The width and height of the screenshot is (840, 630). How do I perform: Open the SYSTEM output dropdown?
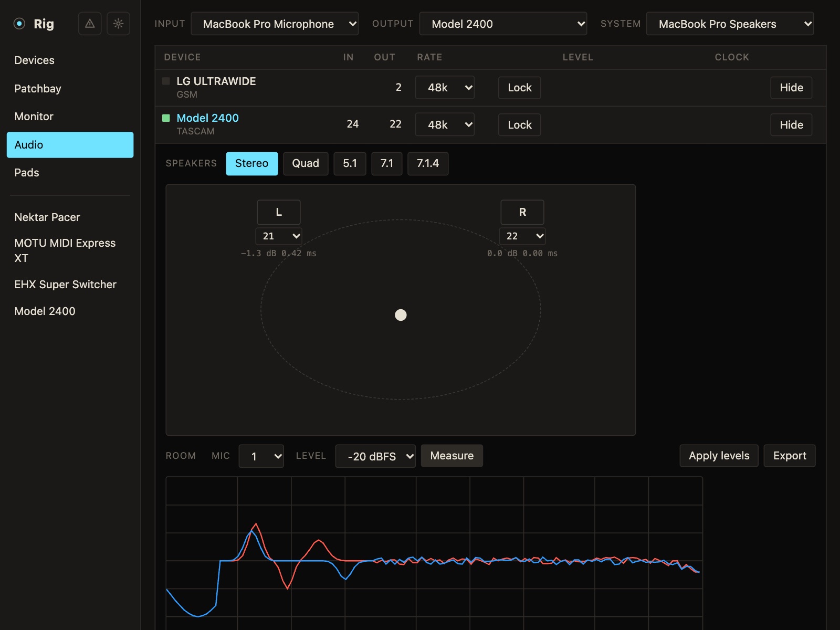point(730,24)
